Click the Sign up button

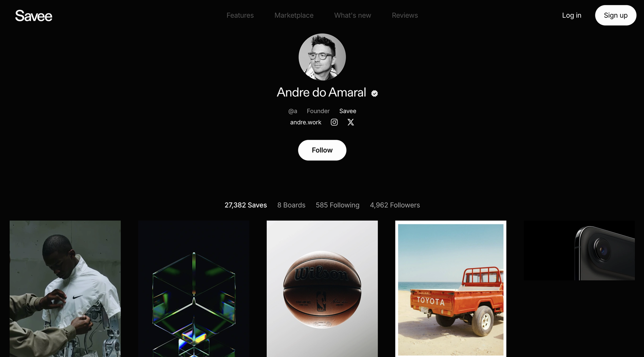tap(616, 15)
